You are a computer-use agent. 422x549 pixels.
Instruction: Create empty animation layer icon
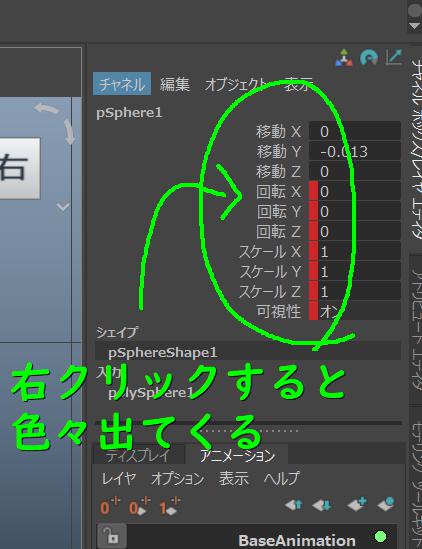coord(357,505)
